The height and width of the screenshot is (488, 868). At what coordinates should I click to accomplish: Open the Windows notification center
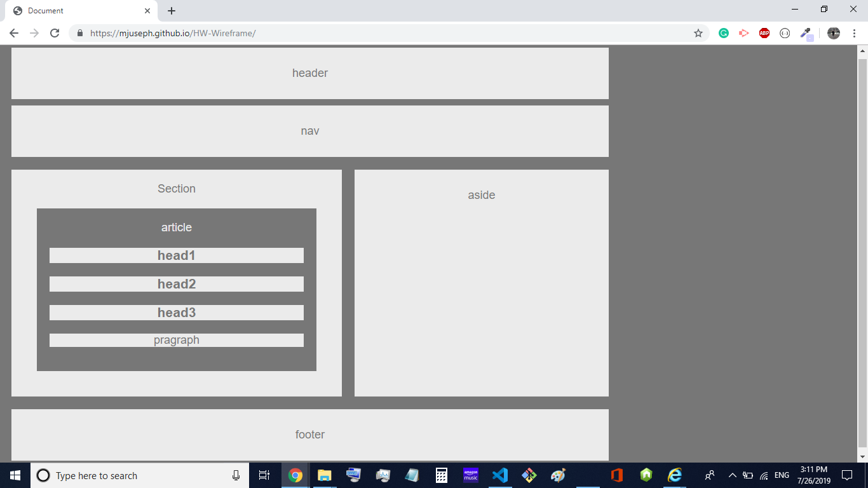pyautogui.click(x=846, y=475)
